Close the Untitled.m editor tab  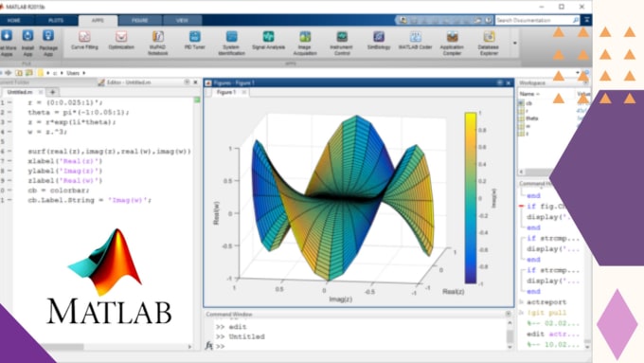coord(41,92)
